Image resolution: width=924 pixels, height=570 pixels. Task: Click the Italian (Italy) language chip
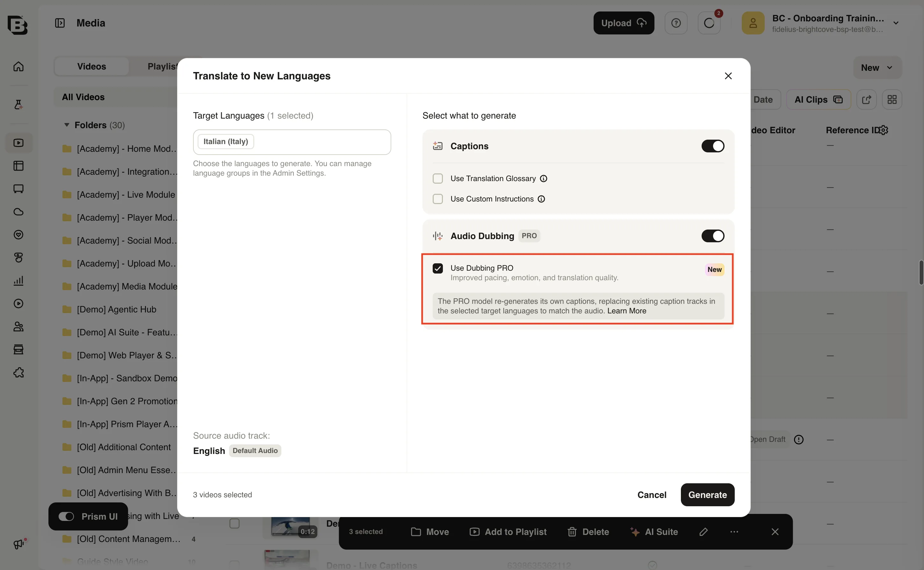[x=226, y=142]
